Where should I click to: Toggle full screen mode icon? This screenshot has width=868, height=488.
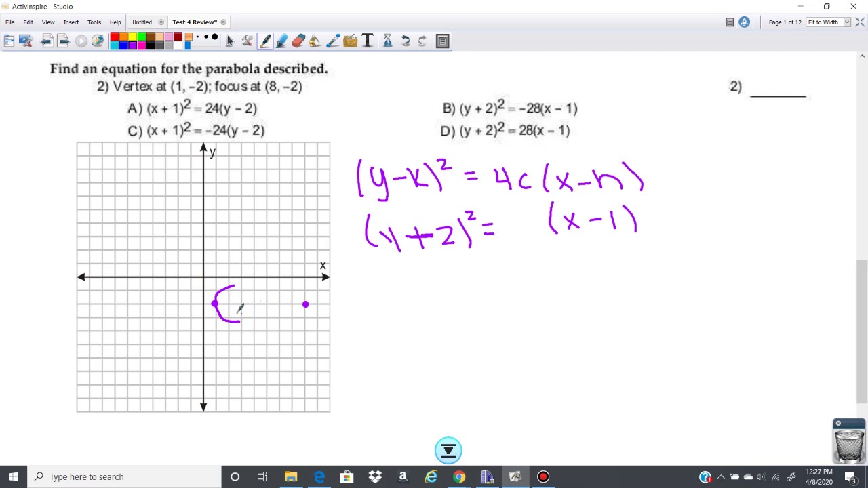coord(861,22)
